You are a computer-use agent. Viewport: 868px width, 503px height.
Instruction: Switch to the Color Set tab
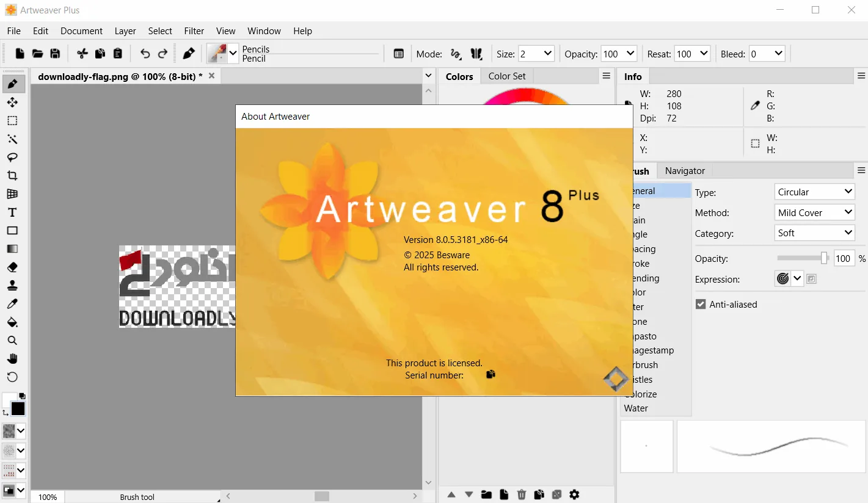[507, 76]
